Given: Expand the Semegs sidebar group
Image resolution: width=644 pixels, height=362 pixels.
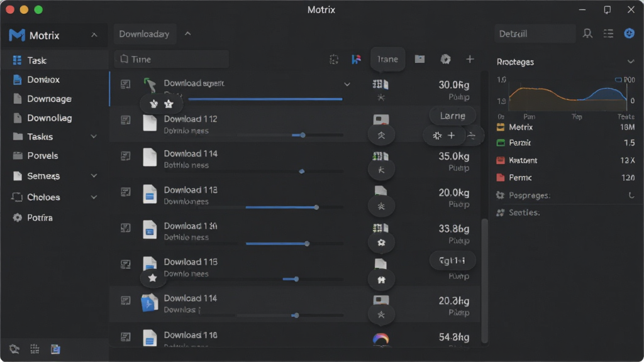Looking at the screenshot, I should (x=94, y=176).
